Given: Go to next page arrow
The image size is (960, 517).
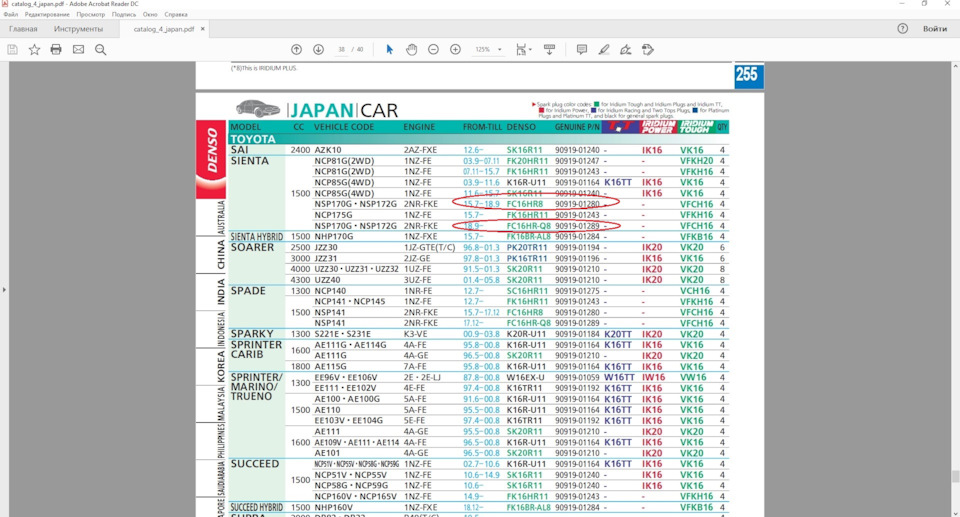Looking at the screenshot, I should tap(318, 49).
